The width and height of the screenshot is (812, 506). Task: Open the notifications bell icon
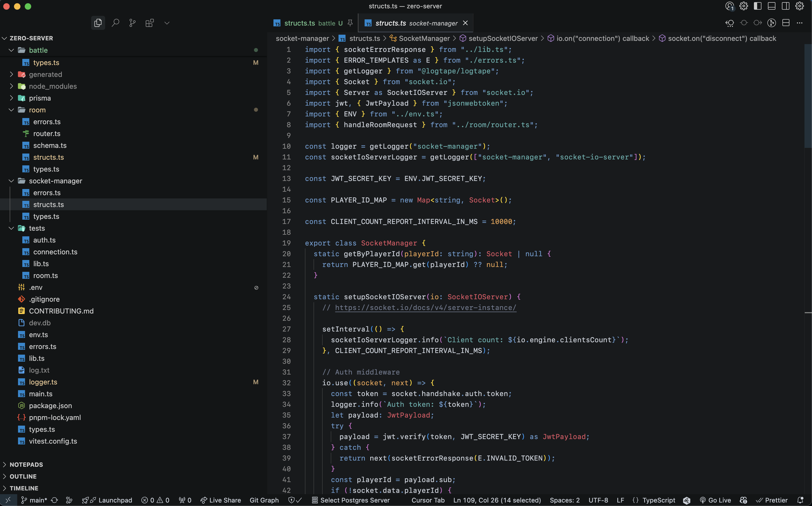coord(800,500)
